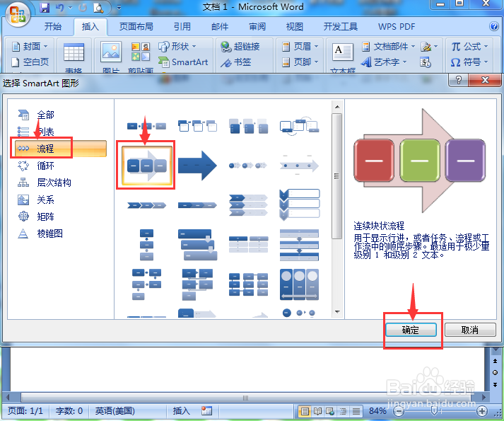Click the date and time icon
This screenshot has height=421, width=504.
tap(426, 62)
